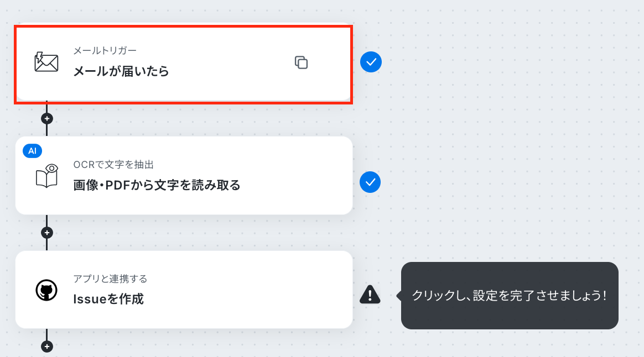The height and width of the screenshot is (357, 644).
Task: Add a step below Issueを作成 card
Action: pos(47,347)
